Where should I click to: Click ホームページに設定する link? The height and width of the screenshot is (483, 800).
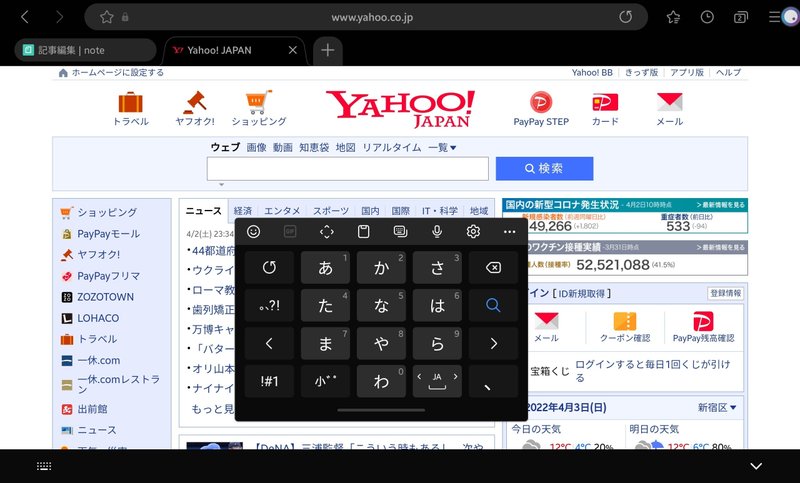(117, 72)
